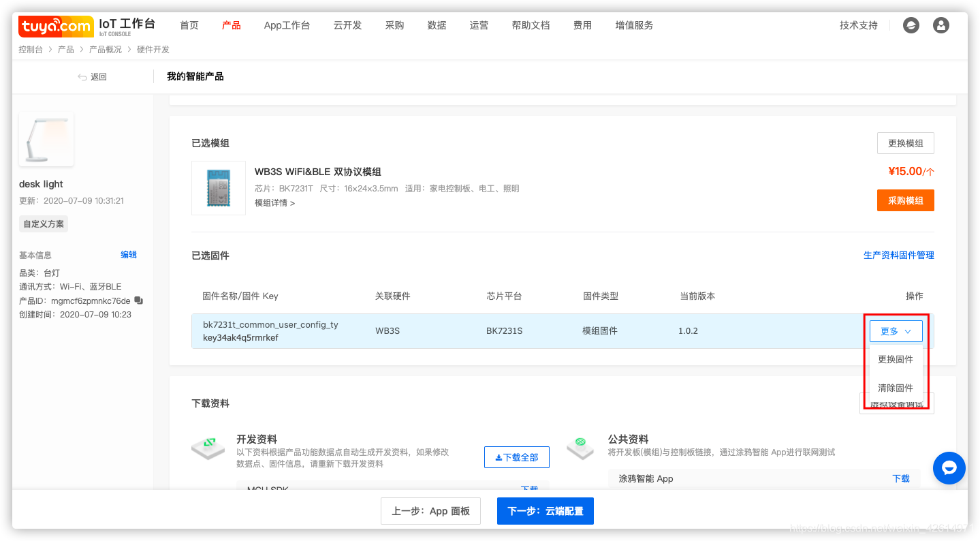This screenshot has height=541, width=980.
Task: Select 清除固件 from the dropdown
Action: [896, 388]
